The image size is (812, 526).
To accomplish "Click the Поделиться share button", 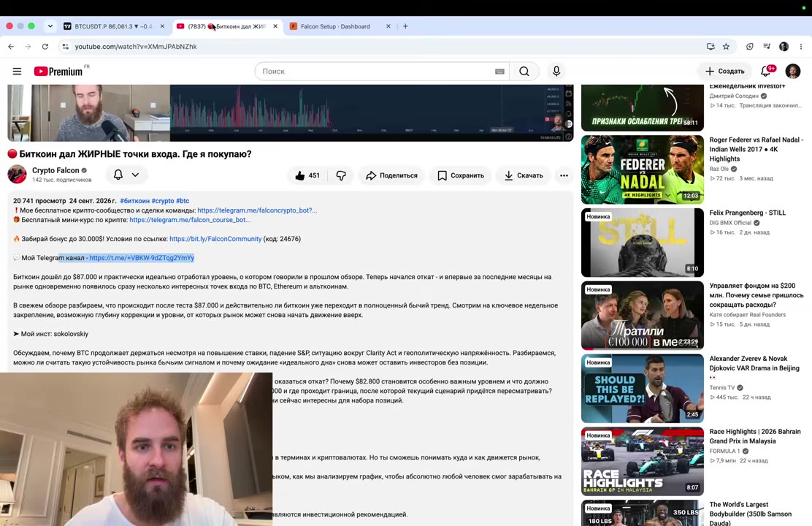I will (x=391, y=175).
